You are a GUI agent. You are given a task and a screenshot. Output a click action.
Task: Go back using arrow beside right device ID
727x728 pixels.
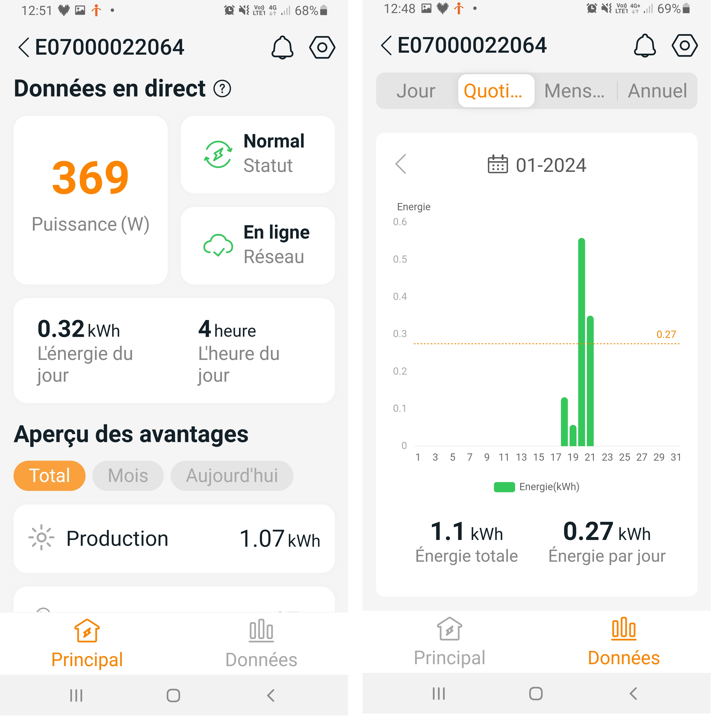[x=386, y=46]
